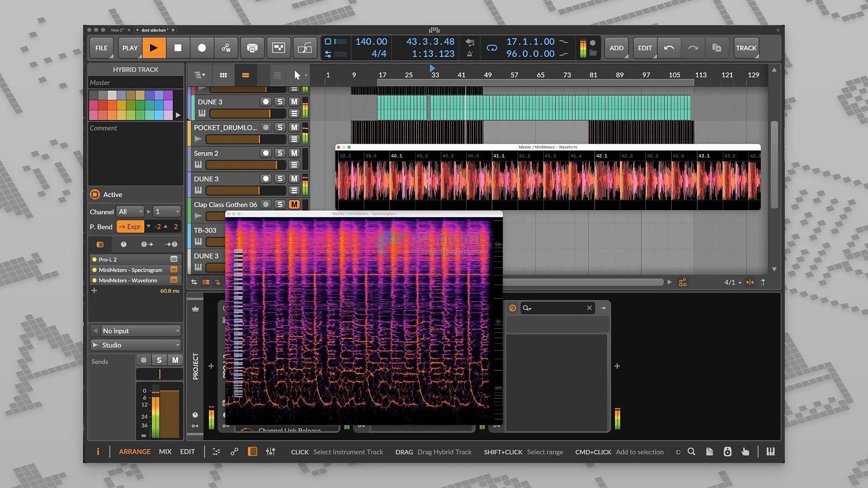
Task: Toggle record arm on first DUNE 3 track
Action: point(266,102)
